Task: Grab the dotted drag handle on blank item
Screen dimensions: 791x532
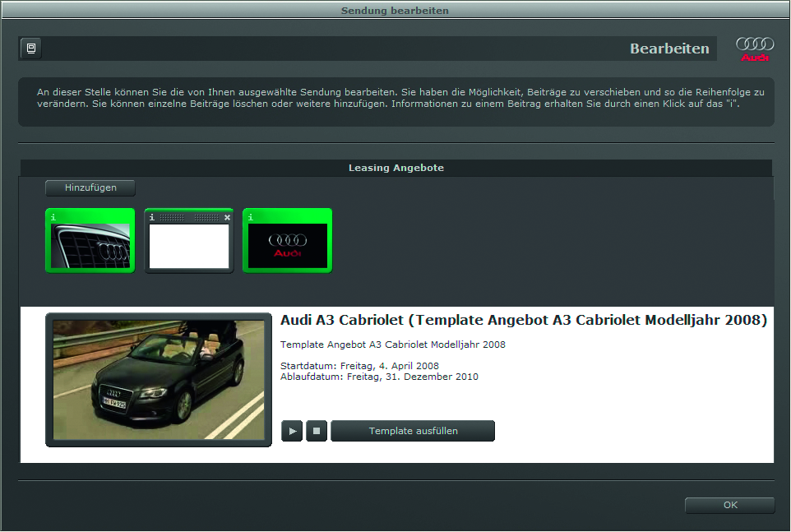Action: pyautogui.click(x=189, y=217)
